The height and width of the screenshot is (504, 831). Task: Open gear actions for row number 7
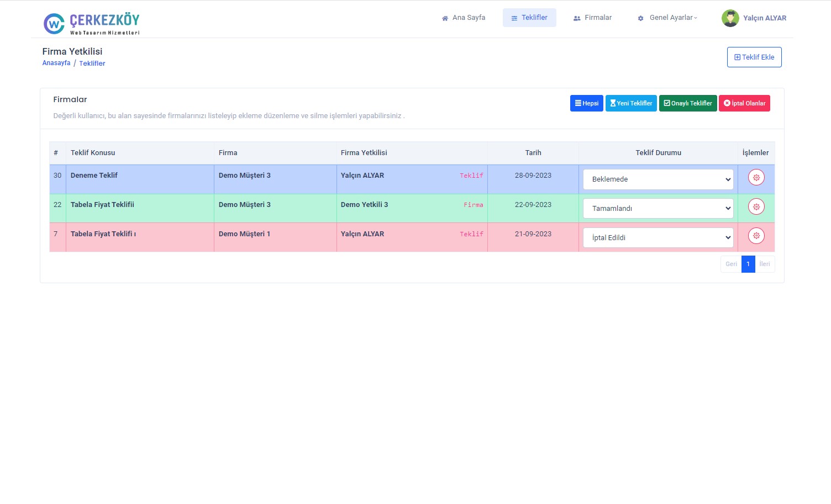[x=756, y=236]
